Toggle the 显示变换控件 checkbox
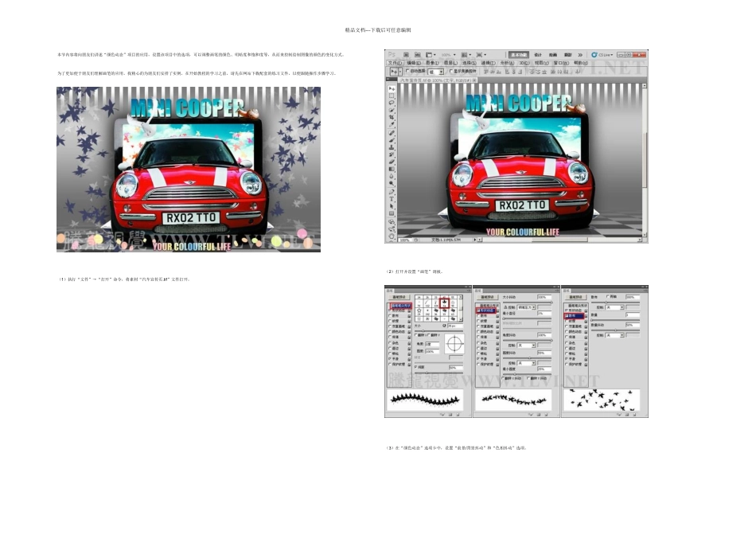 [451, 70]
